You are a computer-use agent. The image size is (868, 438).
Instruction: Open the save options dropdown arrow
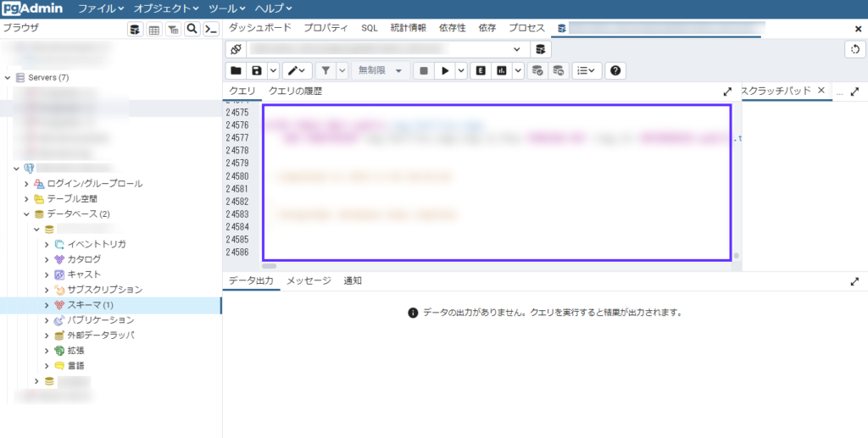(274, 71)
